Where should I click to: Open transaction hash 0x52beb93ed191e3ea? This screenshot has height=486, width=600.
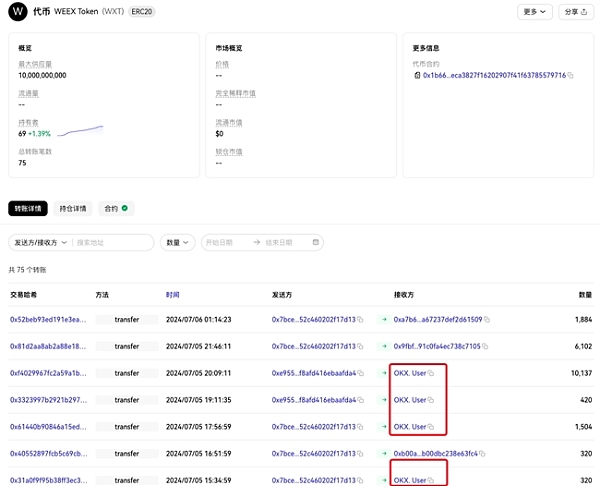[48, 320]
